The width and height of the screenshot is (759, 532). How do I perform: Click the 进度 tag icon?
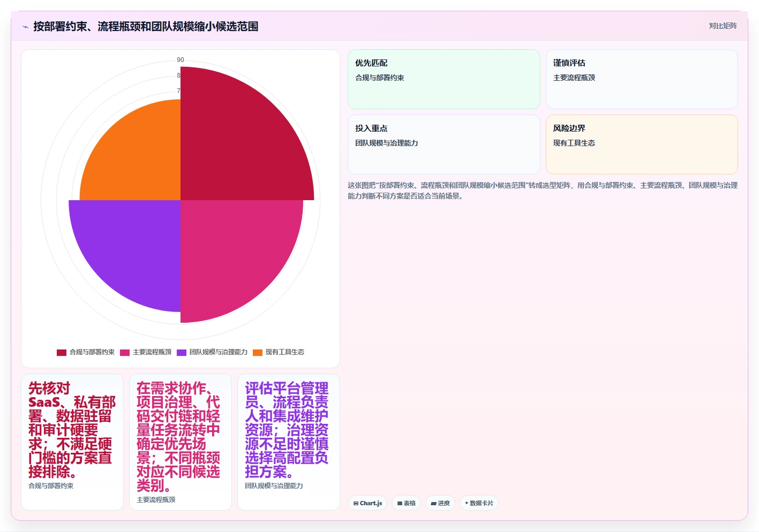pos(433,503)
